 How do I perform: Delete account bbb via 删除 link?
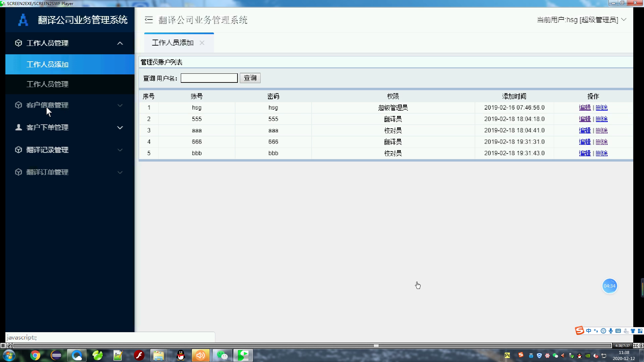(x=602, y=153)
